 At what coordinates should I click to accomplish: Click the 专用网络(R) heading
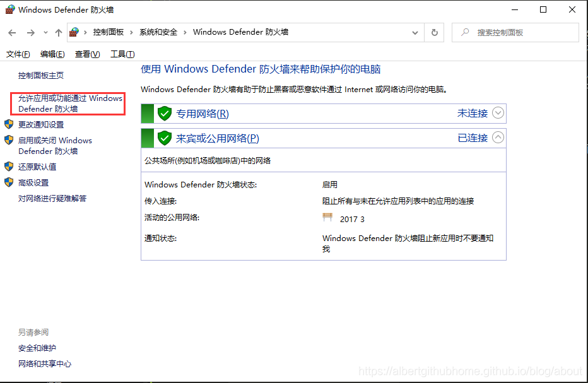203,114
